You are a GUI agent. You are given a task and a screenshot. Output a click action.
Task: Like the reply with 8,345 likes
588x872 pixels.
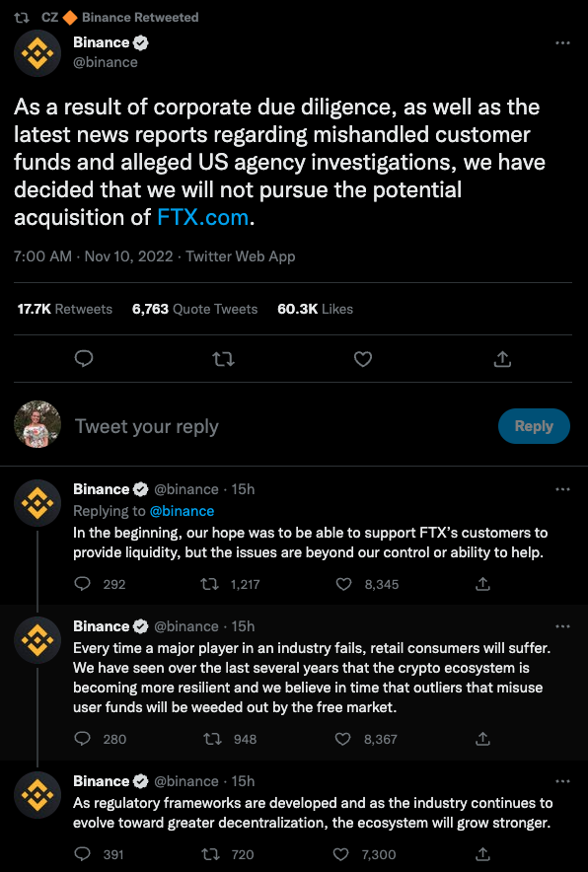pyautogui.click(x=343, y=584)
